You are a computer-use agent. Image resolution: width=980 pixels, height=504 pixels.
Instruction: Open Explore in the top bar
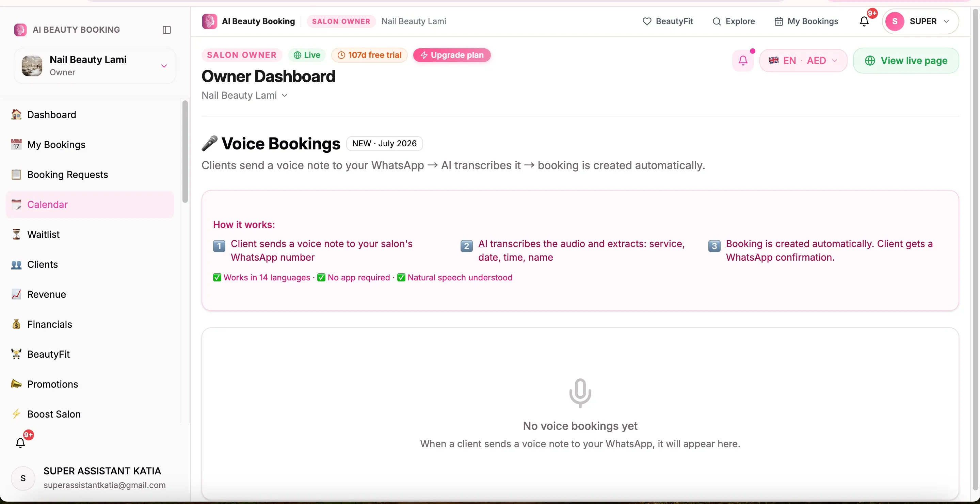click(x=733, y=21)
